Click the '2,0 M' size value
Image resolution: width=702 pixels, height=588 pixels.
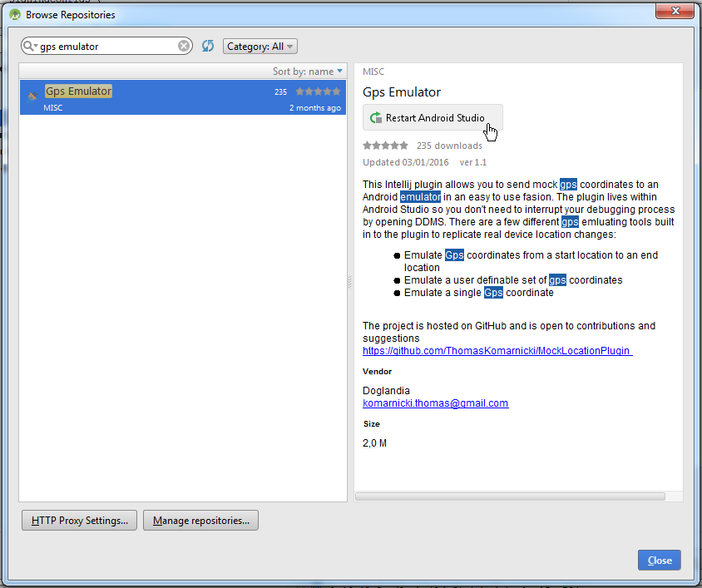(x=374, y=443)
